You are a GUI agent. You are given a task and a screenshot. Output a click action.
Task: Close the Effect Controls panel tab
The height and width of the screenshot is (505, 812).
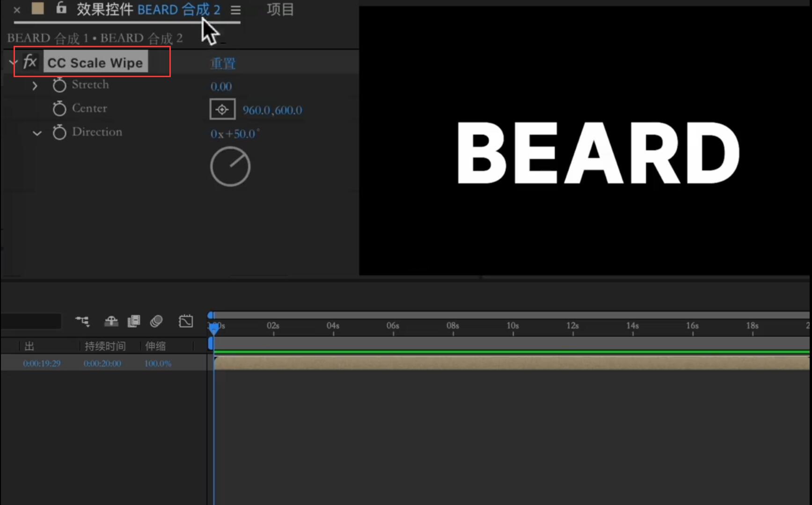pyautogui.click(x=17, y=10)
